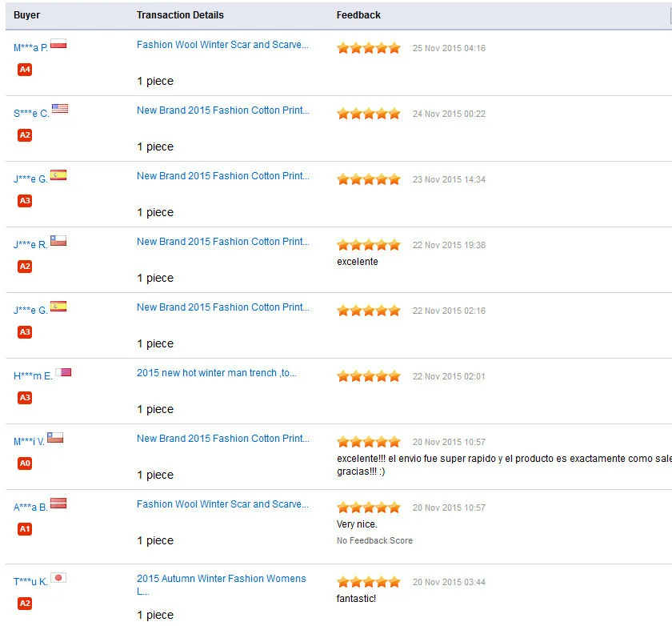The image size is (672, 626).
Task: Click the flag icon next to M***a P.
Action: [58, 44]
